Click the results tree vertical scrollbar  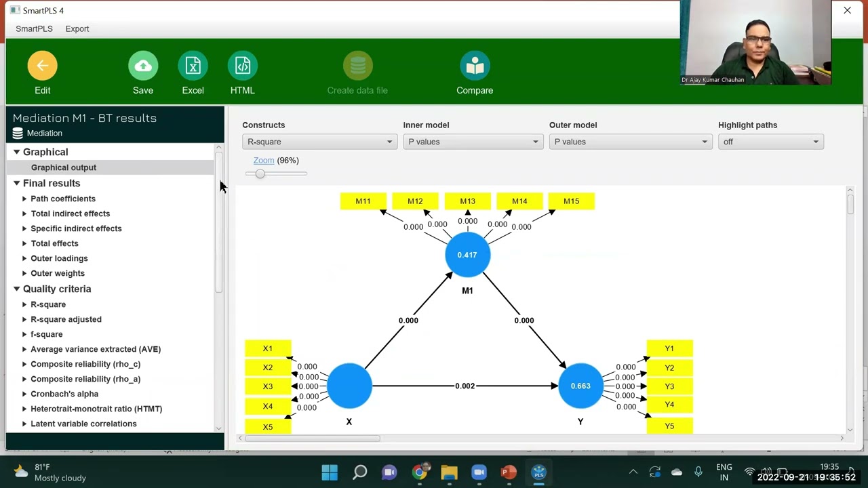pyautogui.click(x=219, y=222)
